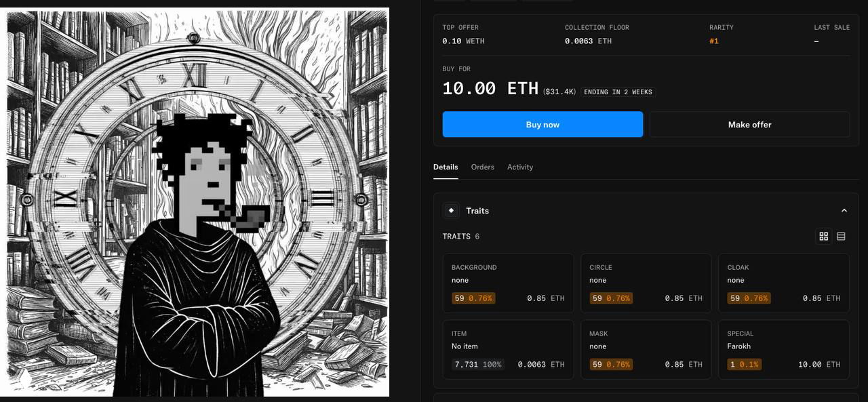Click the Traits diamond icon
Viewport: 868px width, 402px height.
(451, 211)
